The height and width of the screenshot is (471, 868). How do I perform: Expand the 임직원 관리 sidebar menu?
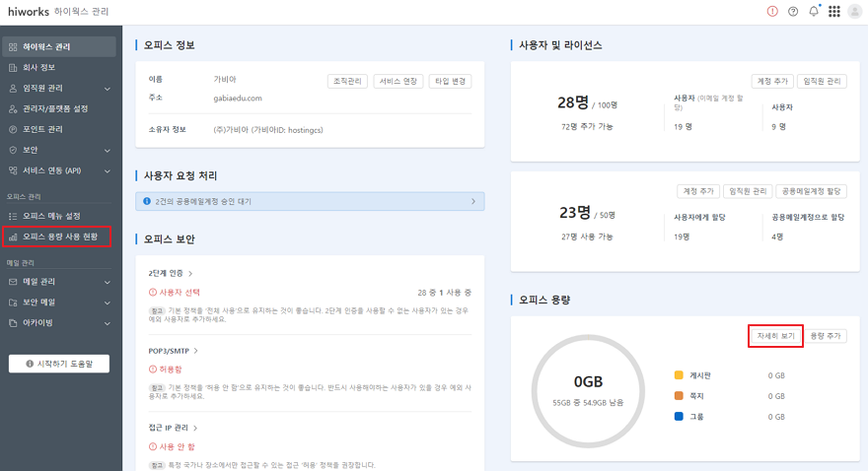tap(59, 89)
